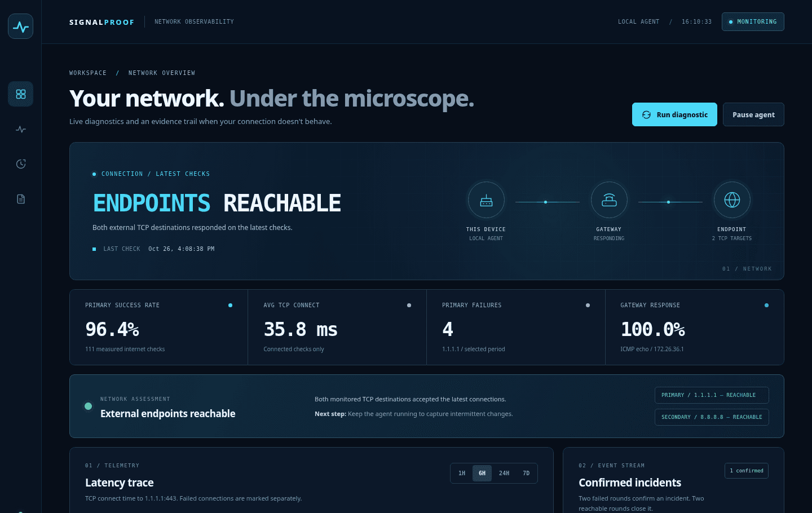The height and width of the screenshot is (513, 812).
Task: Click the Network Overview breadcrumb
Action: pyautogui.click(x=162, y=73)
